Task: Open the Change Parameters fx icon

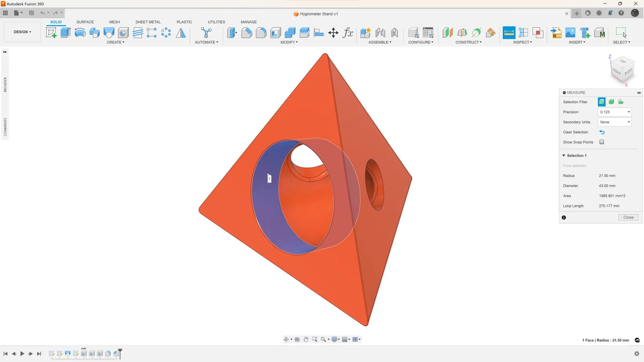Action: pyautogui.click(x=348, y=33)
